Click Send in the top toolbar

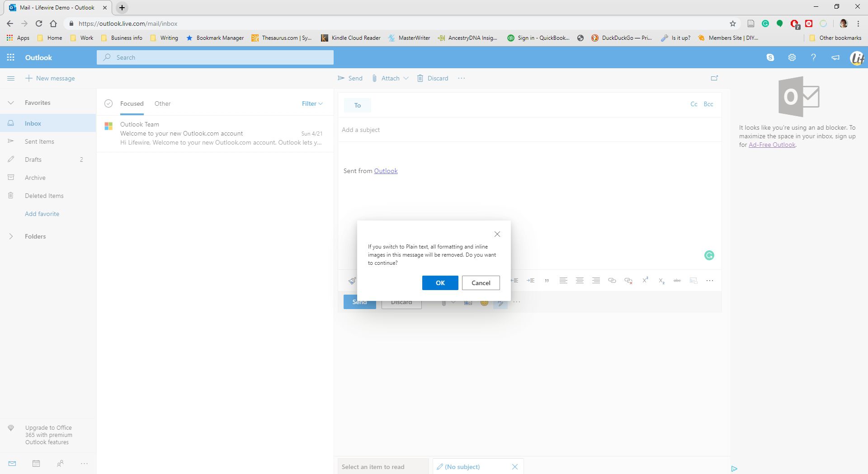(x=350, y=78)
